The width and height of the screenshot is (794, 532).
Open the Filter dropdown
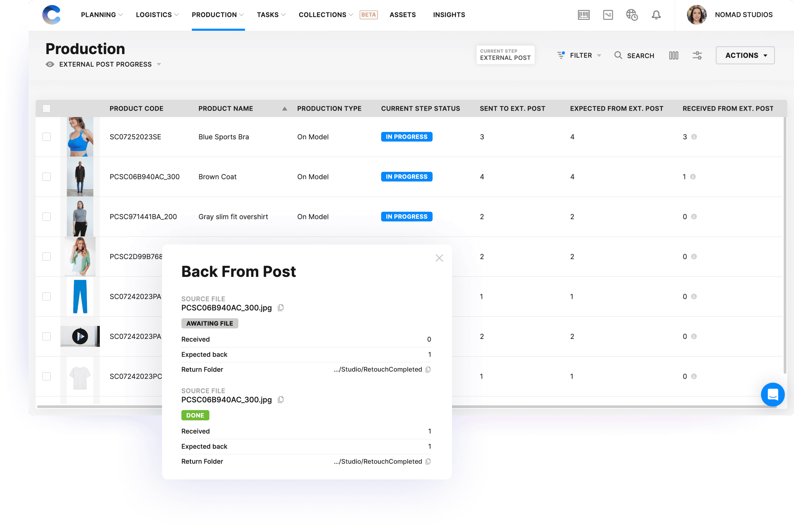coord(580,55)
